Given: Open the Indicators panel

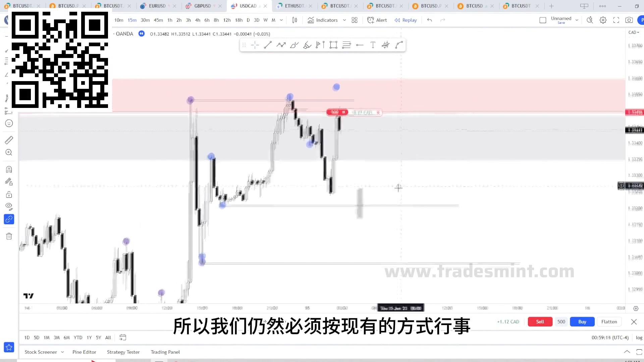Looking at the screenshot, I should click(x=323, y=20).
